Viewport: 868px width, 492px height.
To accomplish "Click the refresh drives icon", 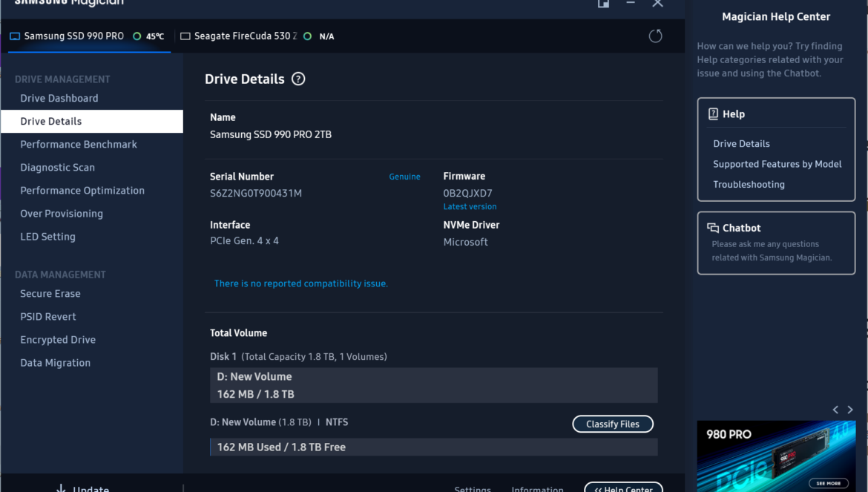I will click(x=655, y=36).
